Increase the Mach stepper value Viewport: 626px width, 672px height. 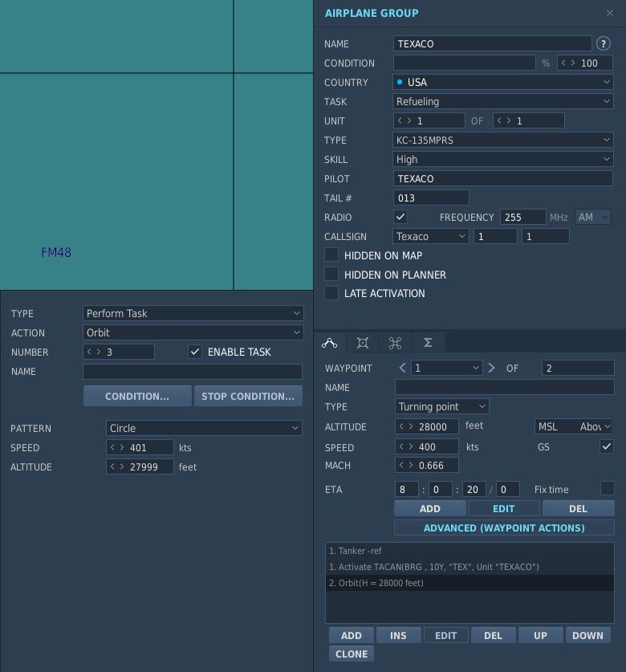click(410, 465)
